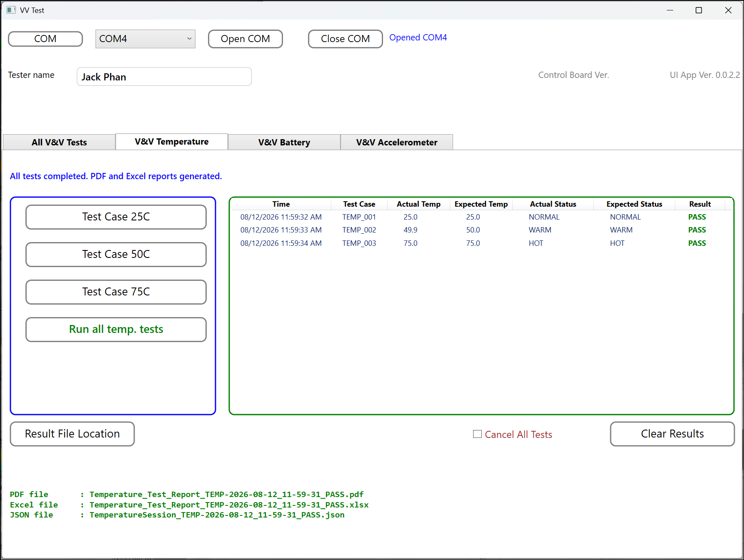744x560 pixels.
Task: Click the All tests completed status message
Action: pos(116,176)
